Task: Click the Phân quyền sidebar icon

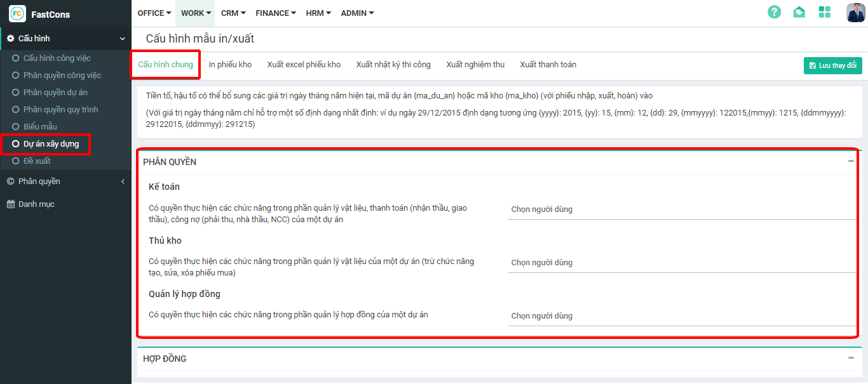Action: click(x=11, y=182)
